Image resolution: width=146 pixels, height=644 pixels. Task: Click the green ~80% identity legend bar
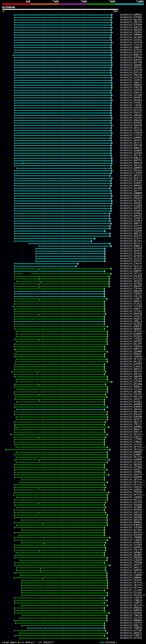(x=101, y=4)
